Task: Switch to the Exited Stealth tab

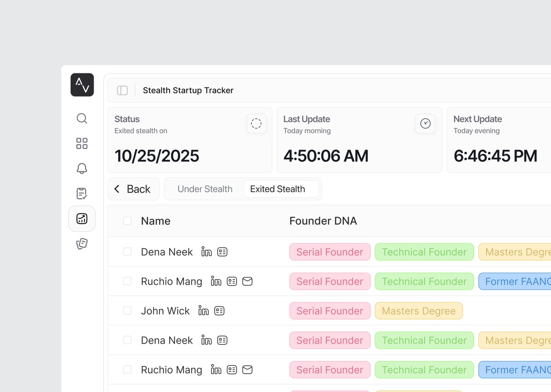Action: click(281, 189)
